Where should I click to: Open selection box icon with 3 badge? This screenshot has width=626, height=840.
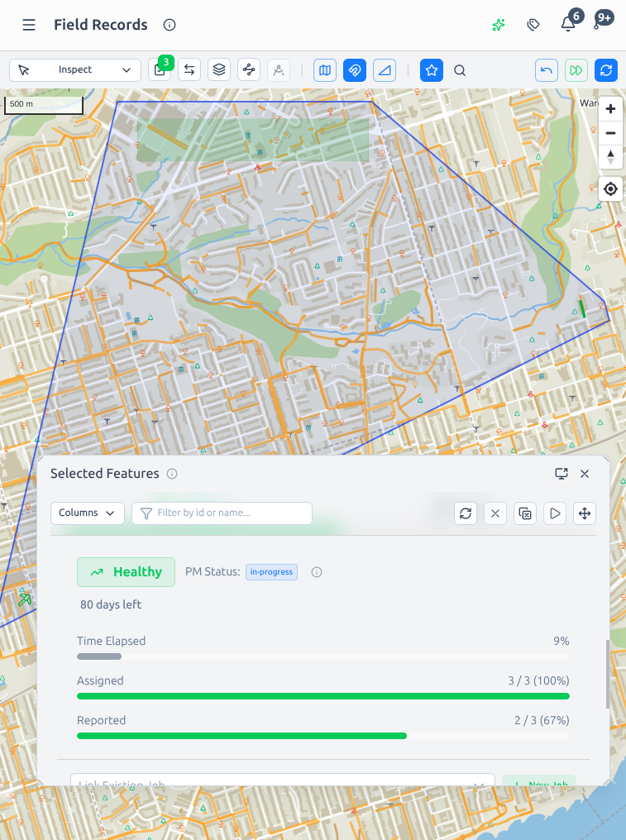click(x=160, y=70)
